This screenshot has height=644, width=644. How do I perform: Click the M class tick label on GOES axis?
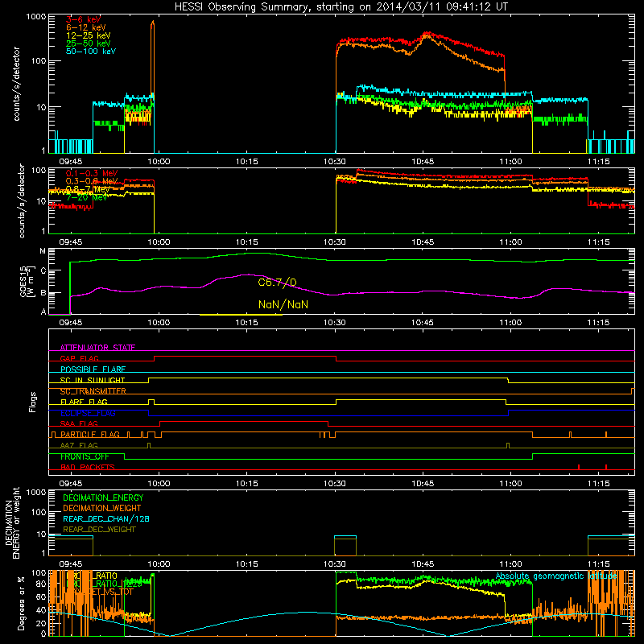click(x=43, y=251)
